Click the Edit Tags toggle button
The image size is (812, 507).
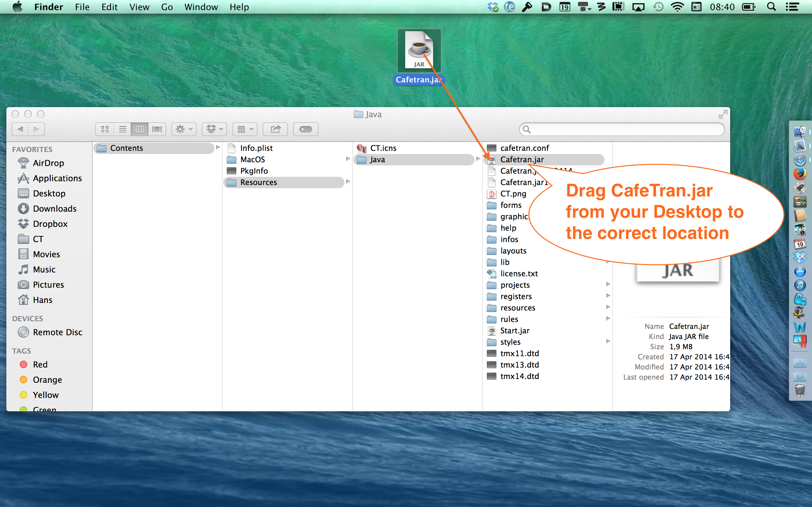pos(305,129)
